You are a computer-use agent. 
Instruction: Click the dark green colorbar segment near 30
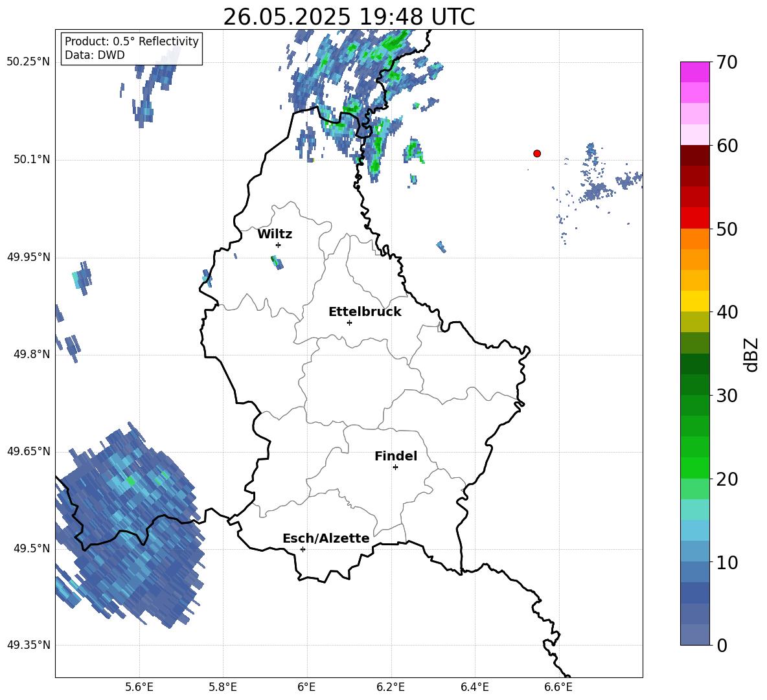695,384
